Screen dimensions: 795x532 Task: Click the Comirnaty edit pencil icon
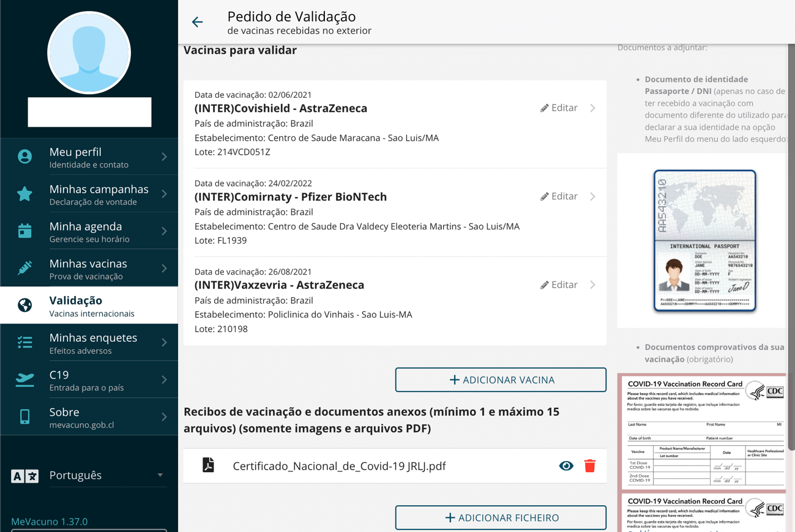tap(544, 197)
